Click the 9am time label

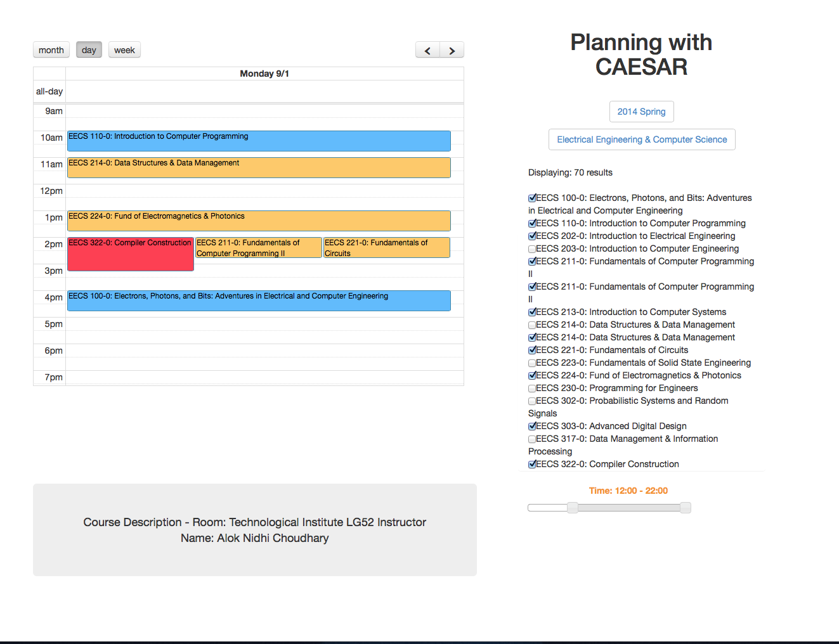[54, 111]
